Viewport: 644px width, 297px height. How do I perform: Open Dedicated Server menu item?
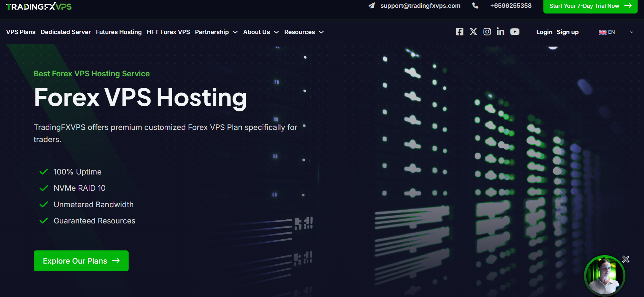[65, 32]
